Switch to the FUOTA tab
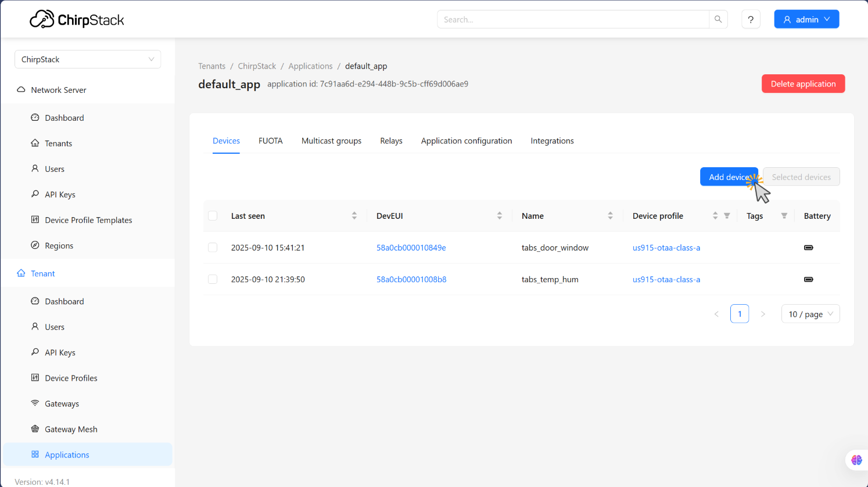 tap(271, 140)
